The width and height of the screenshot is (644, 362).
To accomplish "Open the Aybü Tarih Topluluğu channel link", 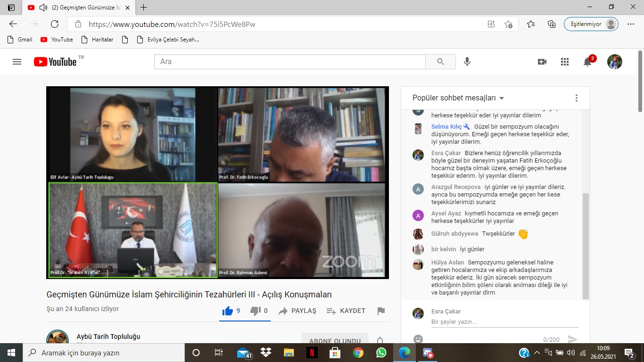I will tap(108, 337).
